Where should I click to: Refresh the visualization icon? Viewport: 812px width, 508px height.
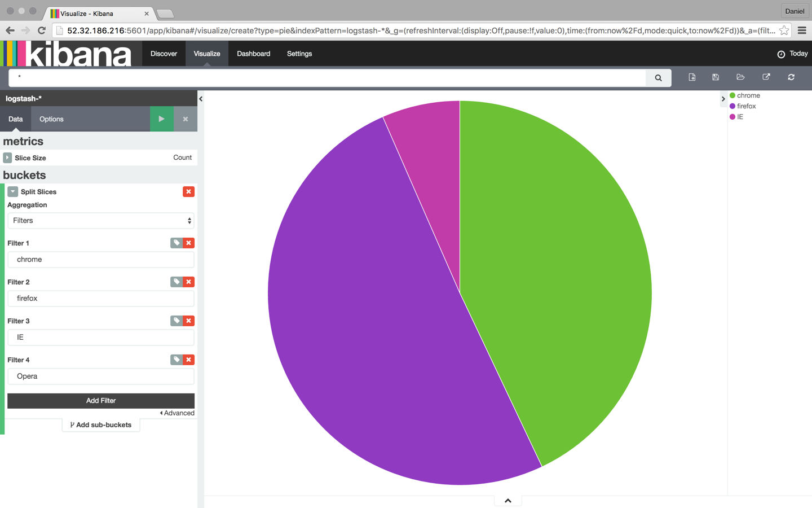(x=791, y=77)
